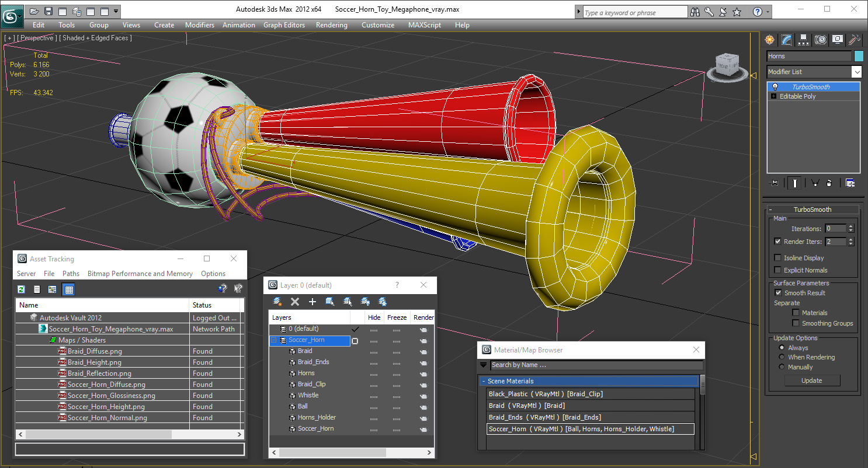868x468 pixels.
Task: Select the Always update option
Action: pyautogui.click(x=782, y=347)
